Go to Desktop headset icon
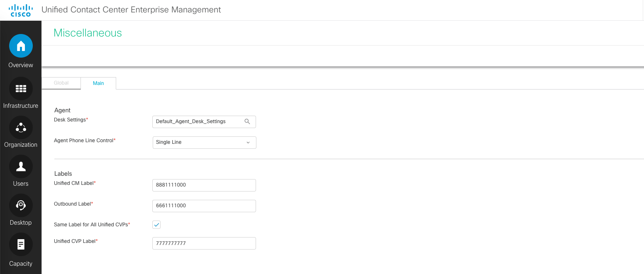The width and height of the screenshot is (644, 274). pyautogui.click(x=21, y=205)
